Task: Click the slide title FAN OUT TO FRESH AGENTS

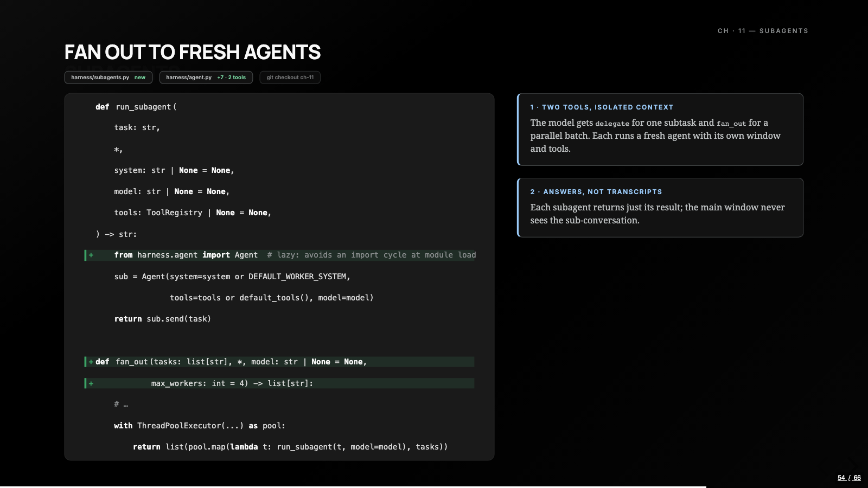Action: coord(193,52)
